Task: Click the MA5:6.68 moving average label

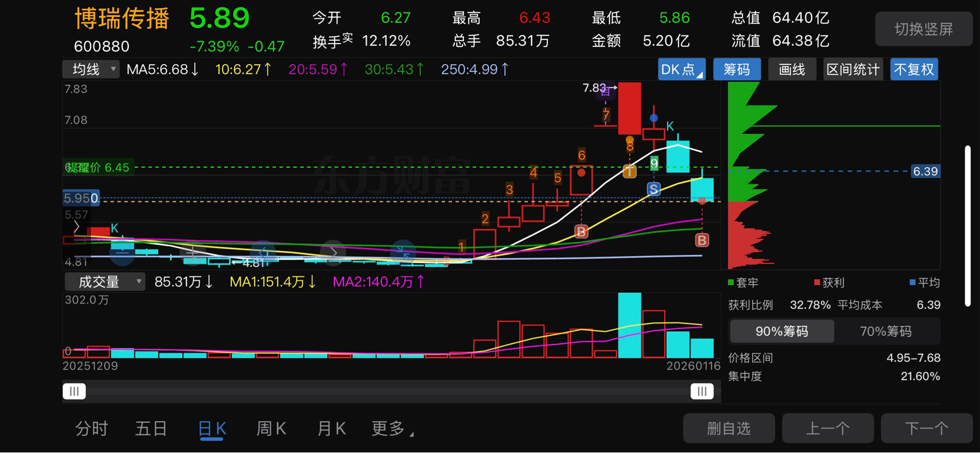Action: point(163,70)
